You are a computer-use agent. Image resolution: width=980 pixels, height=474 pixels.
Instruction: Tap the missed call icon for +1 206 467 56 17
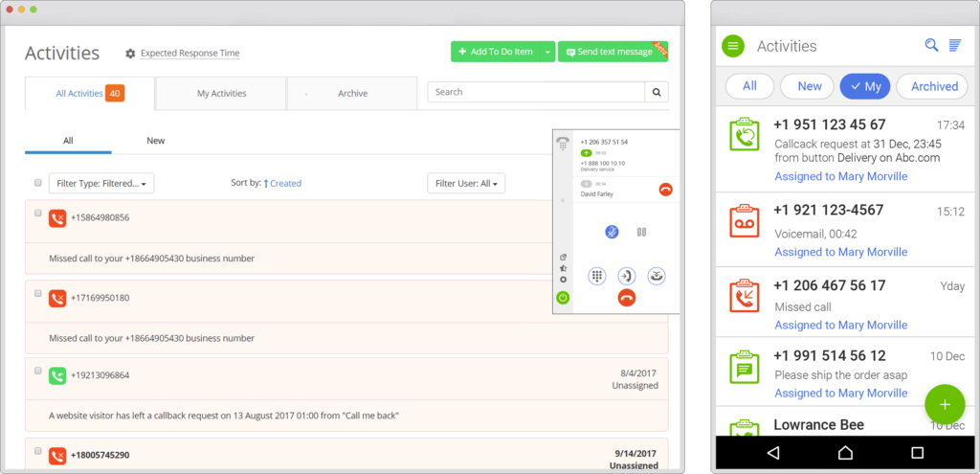[744, 295]
